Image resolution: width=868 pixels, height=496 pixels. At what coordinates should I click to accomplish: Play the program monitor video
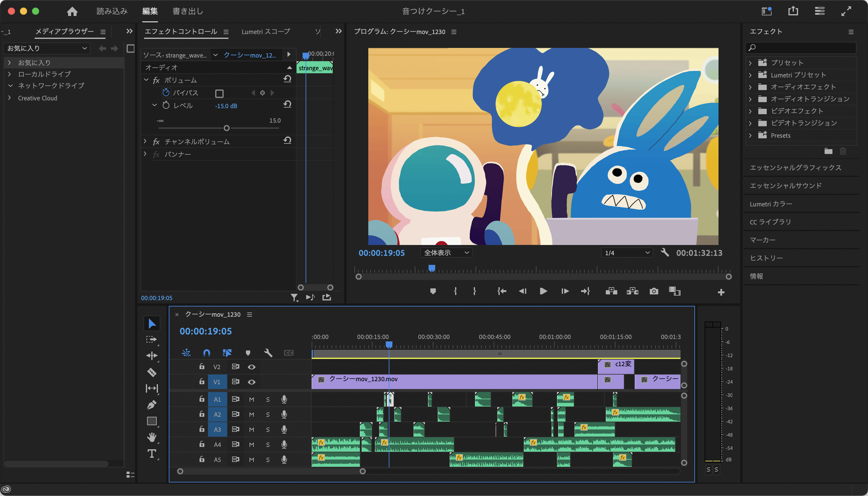(x=543, y=291)
